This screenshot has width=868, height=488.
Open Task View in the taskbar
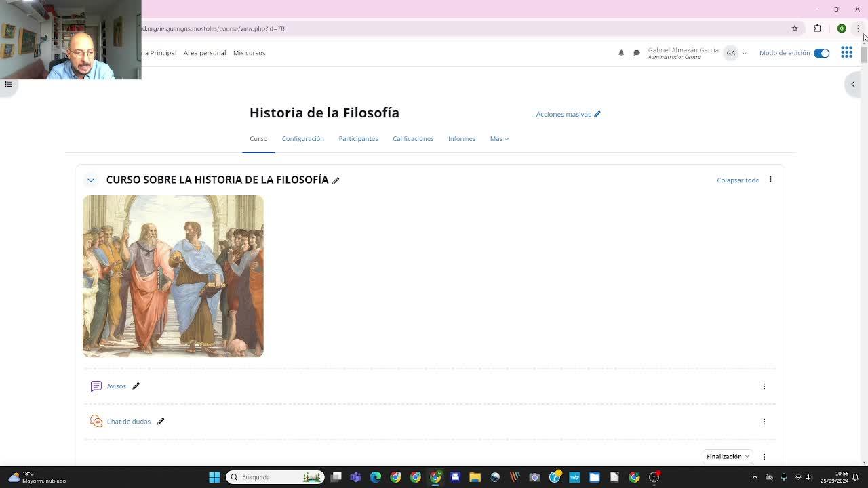[336, 477]
